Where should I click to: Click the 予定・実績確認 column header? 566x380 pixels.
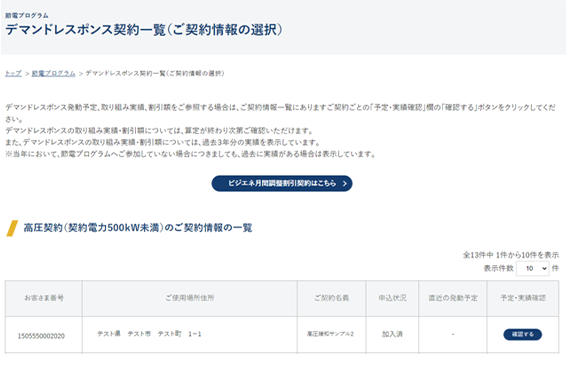click(x=523, y=298)
